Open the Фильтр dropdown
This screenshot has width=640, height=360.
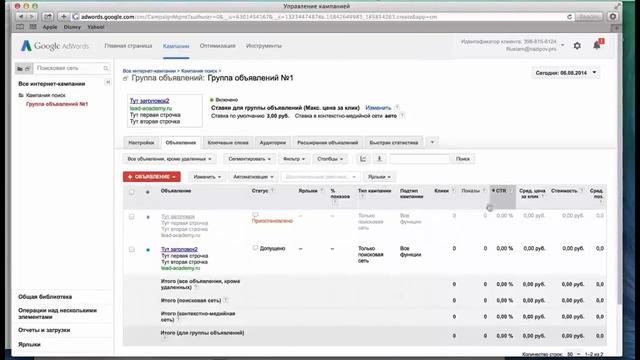pos(294,159)
